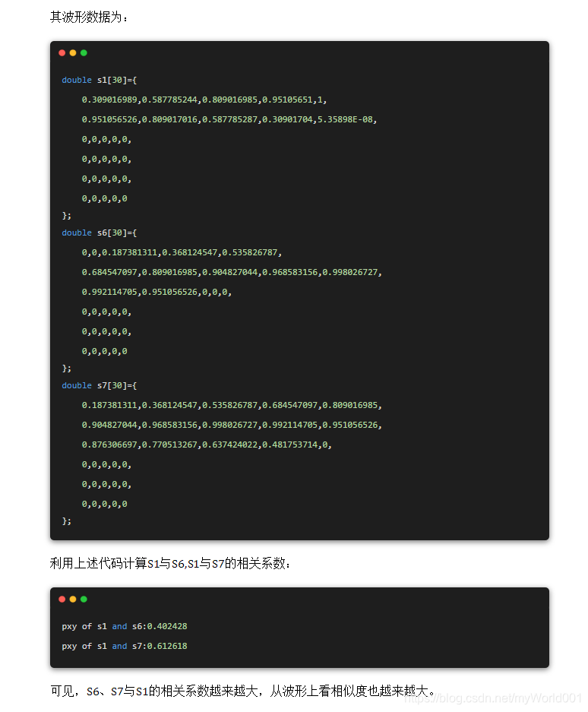588x712 pixels.
Task: Click the s6 row '0.992114705,0.951056526,0,0,0,'
Action: click(x=156, y=292)
